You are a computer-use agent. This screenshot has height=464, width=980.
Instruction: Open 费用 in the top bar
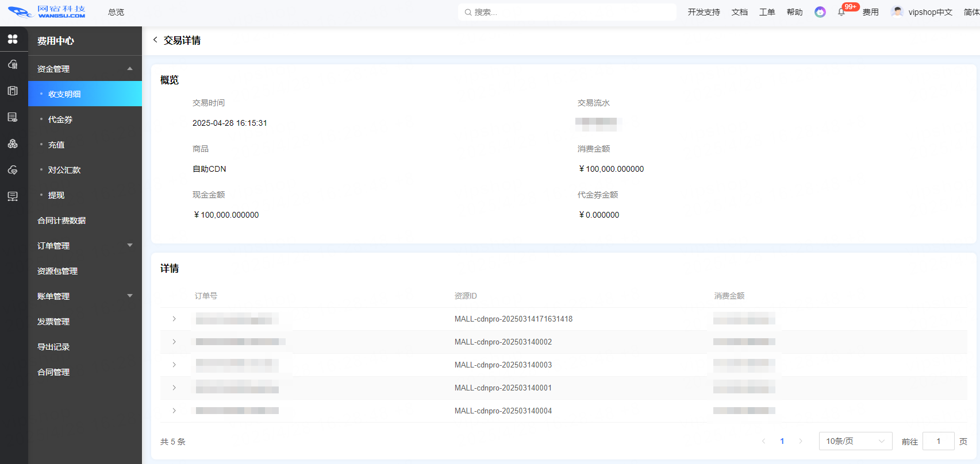pyautogui.click(x=871, y=12)
